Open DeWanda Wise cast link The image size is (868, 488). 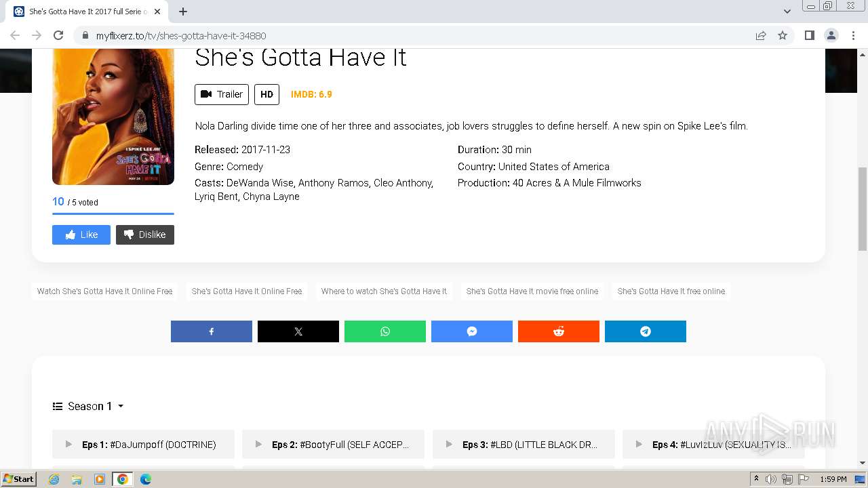[x=260, y=183]
